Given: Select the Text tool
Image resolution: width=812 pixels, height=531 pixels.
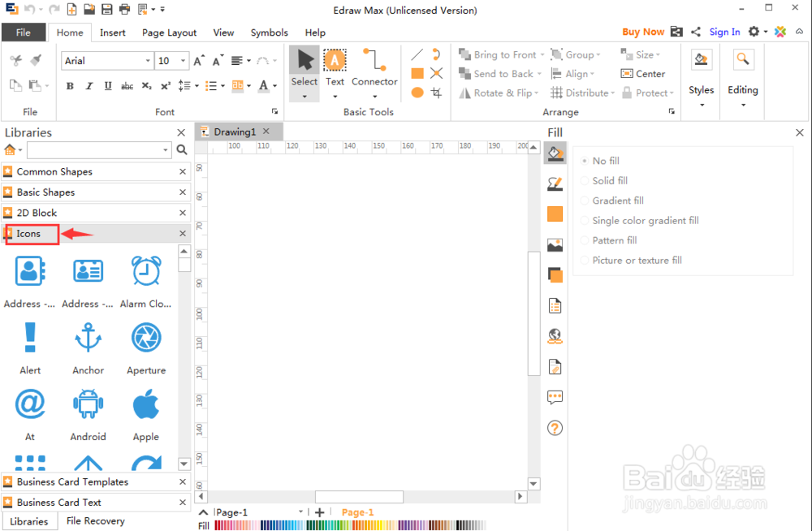Looking at the screenshot, I should pyautogui.click(x=335, y=72).
